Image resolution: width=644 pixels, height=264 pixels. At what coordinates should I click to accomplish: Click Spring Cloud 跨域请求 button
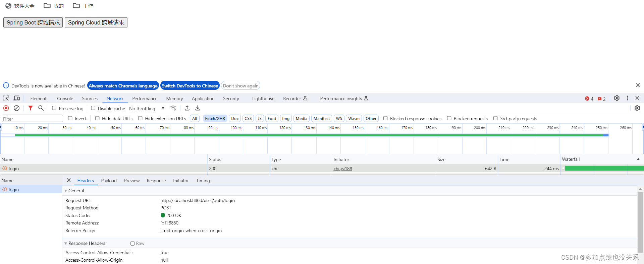[96, 22]
